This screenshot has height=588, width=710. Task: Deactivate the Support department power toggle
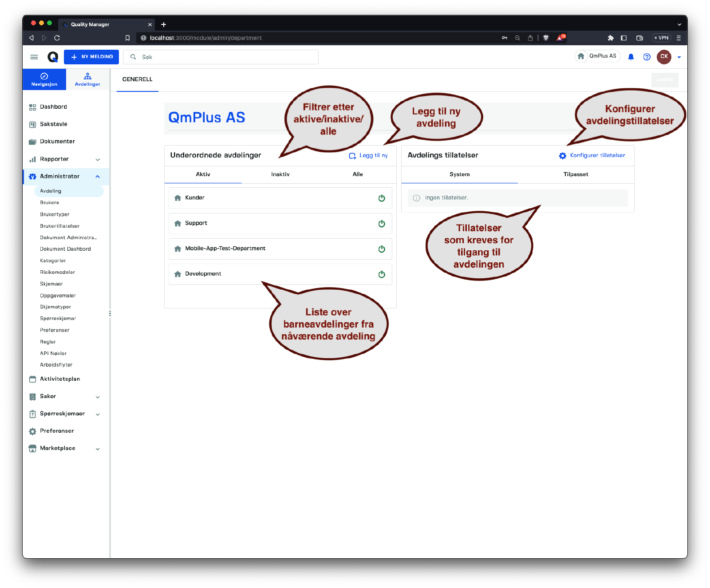pyautogui.click(x=381, y=224)
